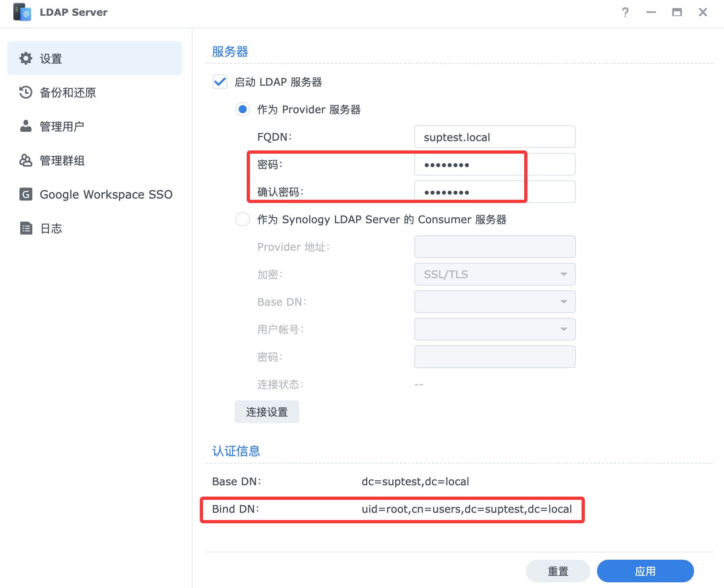Open the 日志 section

coord(95,228)
